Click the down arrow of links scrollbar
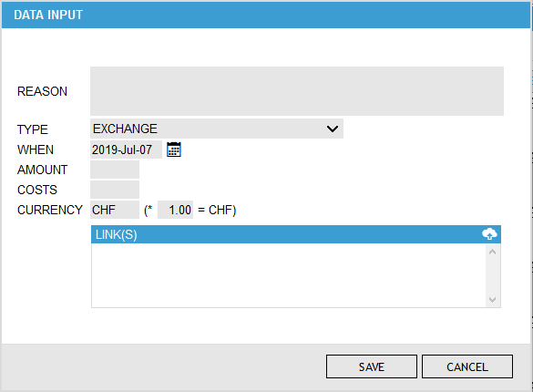 [492, 300]
